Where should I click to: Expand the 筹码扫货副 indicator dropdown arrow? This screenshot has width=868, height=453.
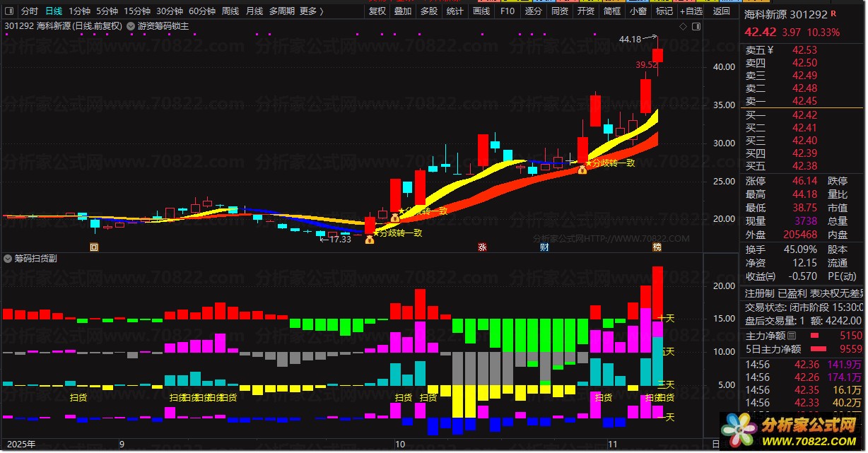(8, 259)
